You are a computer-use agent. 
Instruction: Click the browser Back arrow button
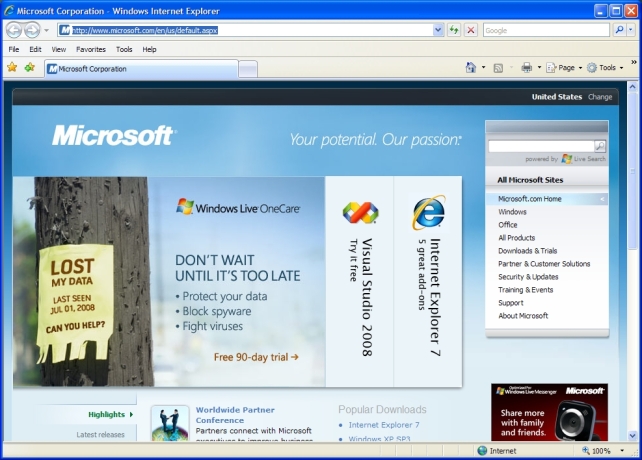14,30
